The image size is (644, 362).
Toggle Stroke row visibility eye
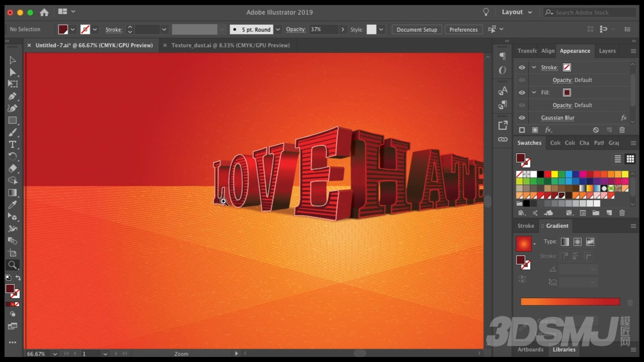(522, 67)
